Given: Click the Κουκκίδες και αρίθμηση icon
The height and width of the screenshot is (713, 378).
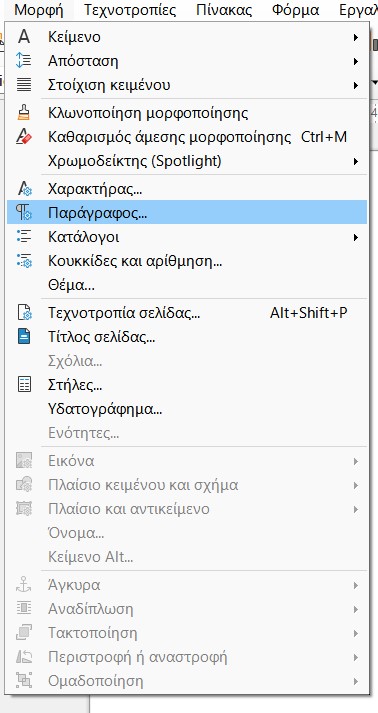Looking at the screenshot, I should tap(24, 261).
